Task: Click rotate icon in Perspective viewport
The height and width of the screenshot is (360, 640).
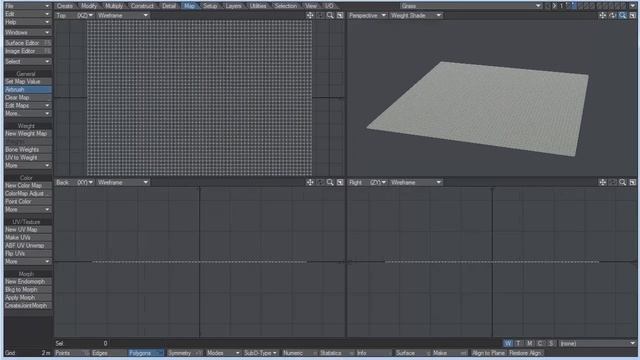Action: (612, 16)
